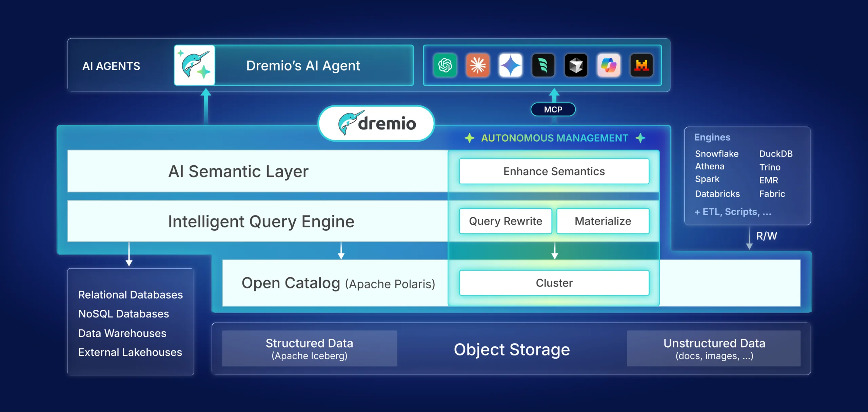
Task: Click the Unstructured Data block
Action: click(x=714, y=349)
